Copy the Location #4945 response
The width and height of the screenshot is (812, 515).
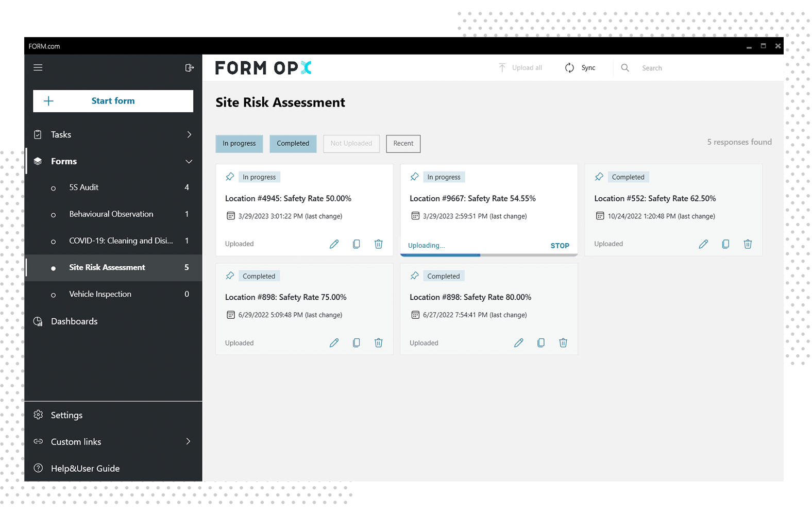[356, 244]
